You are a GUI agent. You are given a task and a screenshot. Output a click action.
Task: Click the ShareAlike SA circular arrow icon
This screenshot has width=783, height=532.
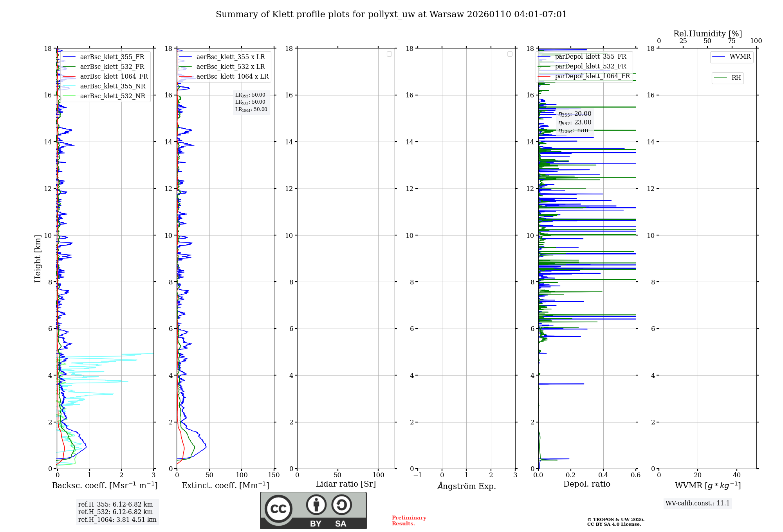341,505
